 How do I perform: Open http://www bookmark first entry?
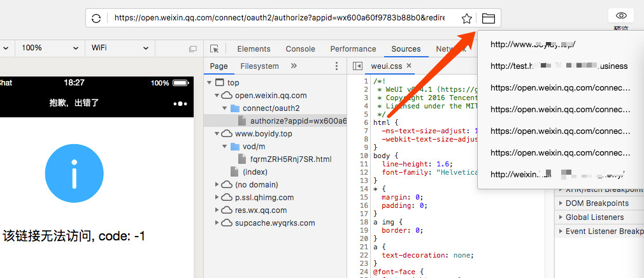(561, 45)
